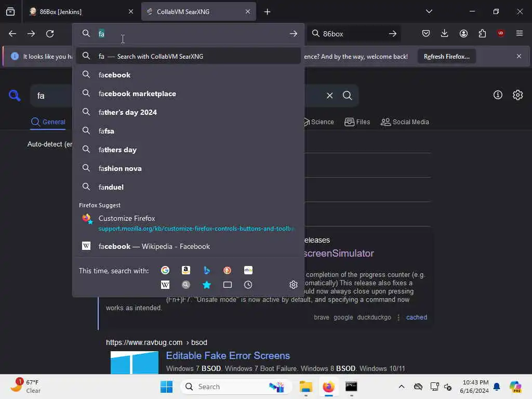This screenshot has width=532, height=399.
Task: Choose the fashion nova suggestion
Action: tap(188, 168)
